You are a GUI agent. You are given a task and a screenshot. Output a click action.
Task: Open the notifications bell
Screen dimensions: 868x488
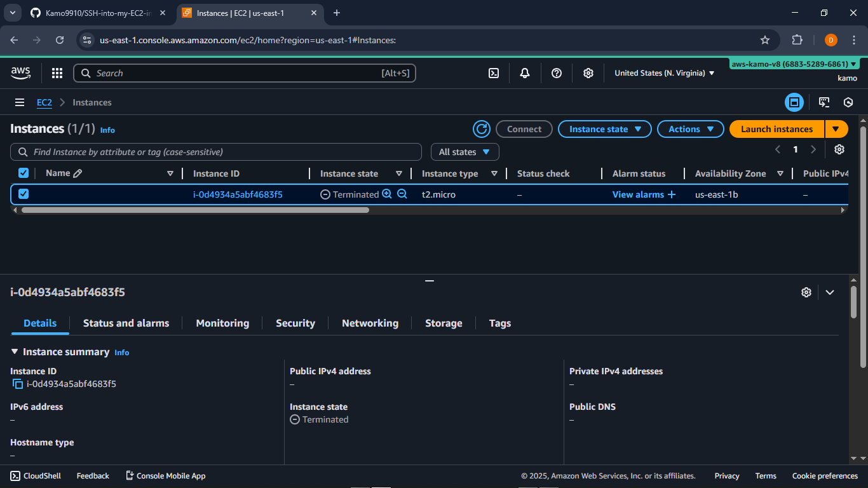coord(525,73)
